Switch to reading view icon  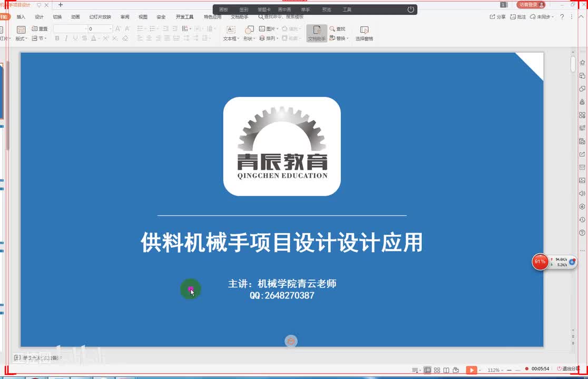pyautogui.click(x=446, y=370)
